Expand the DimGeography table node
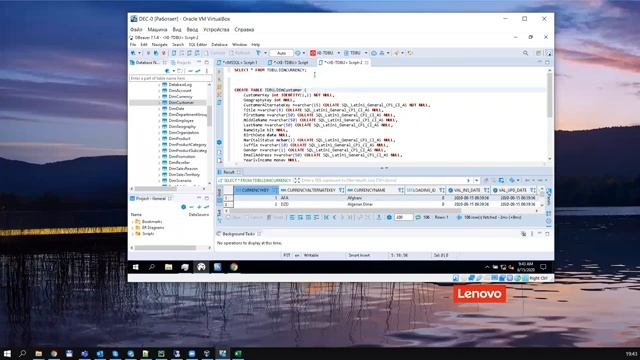The image size is (640, 360). (x=159, y=127)
